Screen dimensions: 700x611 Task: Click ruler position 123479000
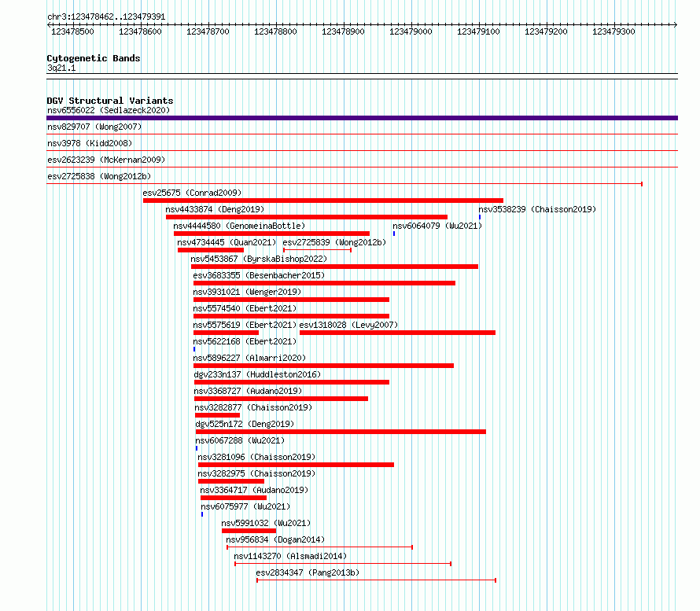click(411, 31)
